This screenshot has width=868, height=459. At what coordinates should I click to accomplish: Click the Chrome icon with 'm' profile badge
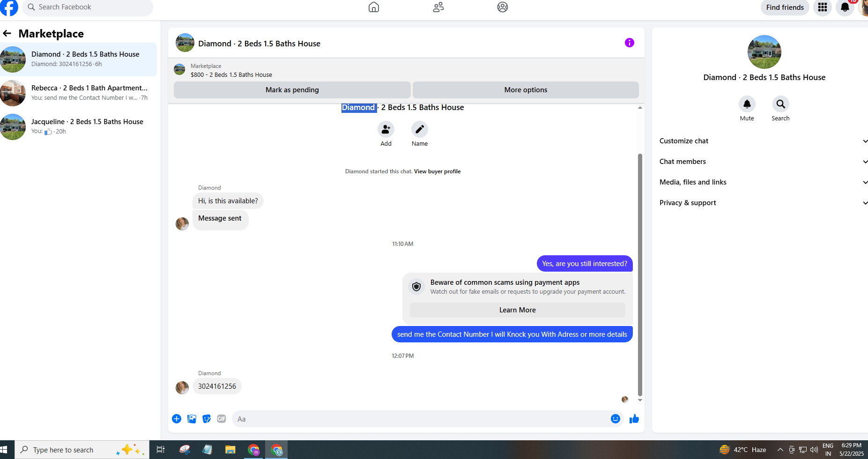pyautogui.click(x=254, y=450)
